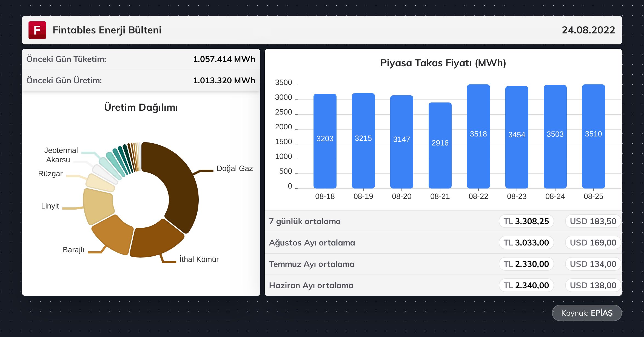Click TL 3.033,00 Ağustos average badge
The image size is (644, 337).
[x=526, y=243]
